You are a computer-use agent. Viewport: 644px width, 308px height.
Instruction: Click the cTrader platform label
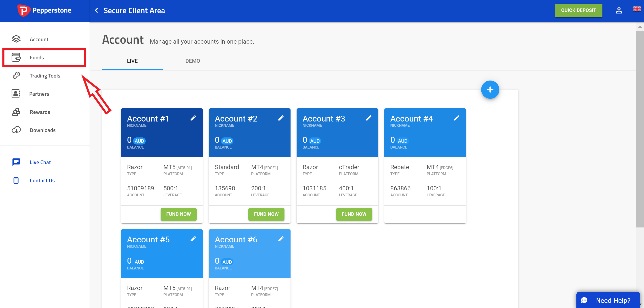coord(349,167)
